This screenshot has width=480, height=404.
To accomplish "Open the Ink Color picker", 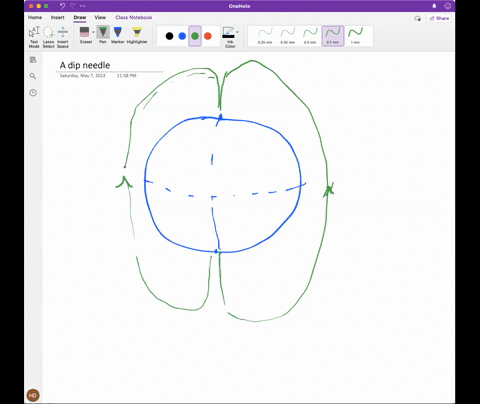I will (x=229, y=37).
